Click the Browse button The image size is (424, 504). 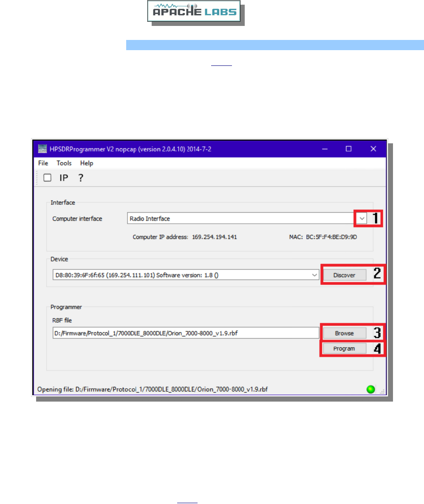coord(344,333)
